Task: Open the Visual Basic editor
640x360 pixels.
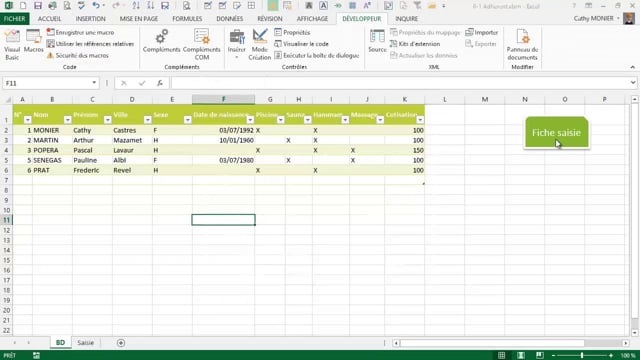Action: point(12,45)
